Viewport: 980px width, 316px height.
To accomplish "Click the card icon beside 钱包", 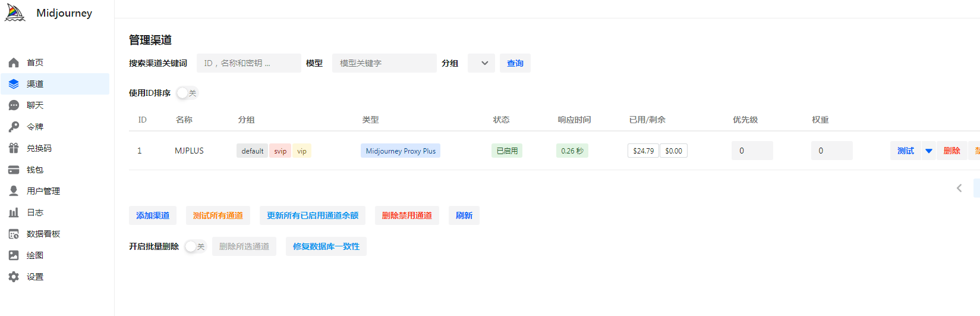I will coord(14,170).
